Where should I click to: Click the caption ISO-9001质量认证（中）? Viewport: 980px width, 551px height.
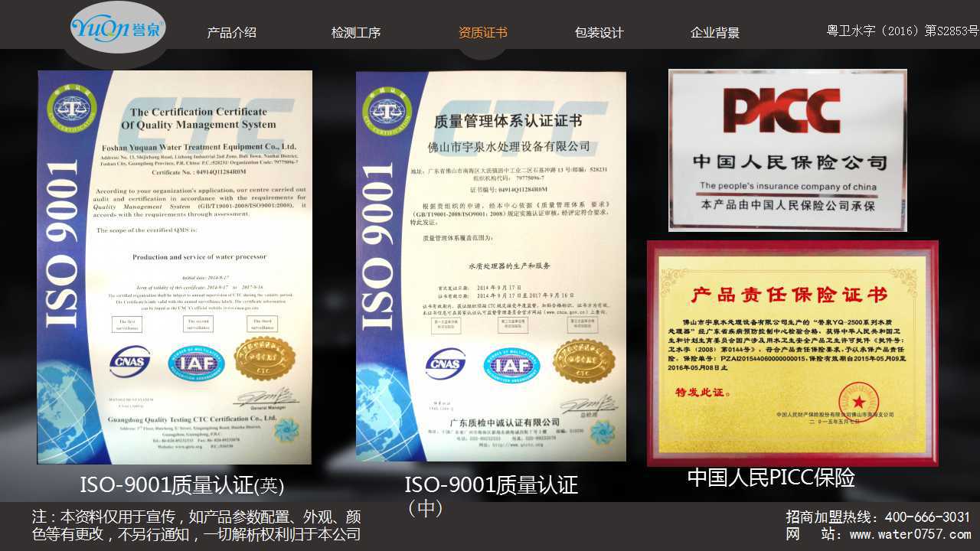coord(491,495)
